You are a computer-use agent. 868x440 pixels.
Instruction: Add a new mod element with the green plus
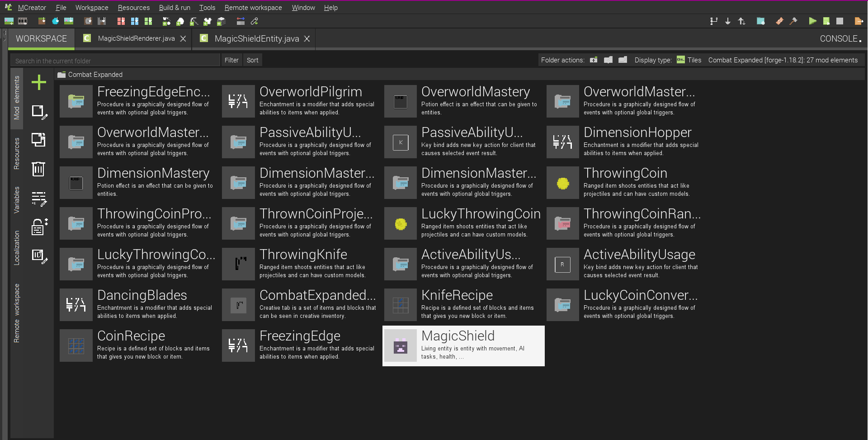[x=39, y=82]
